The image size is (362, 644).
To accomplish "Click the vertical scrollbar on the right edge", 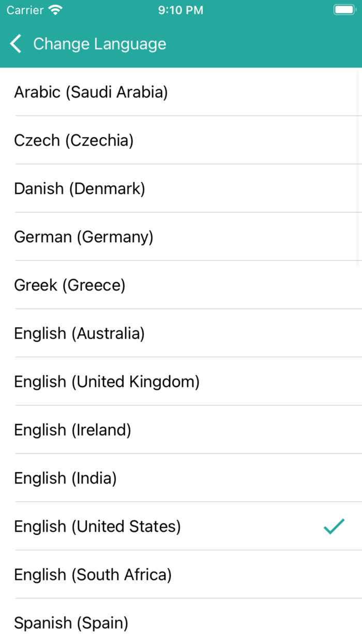I will click(x=359, y=166).
